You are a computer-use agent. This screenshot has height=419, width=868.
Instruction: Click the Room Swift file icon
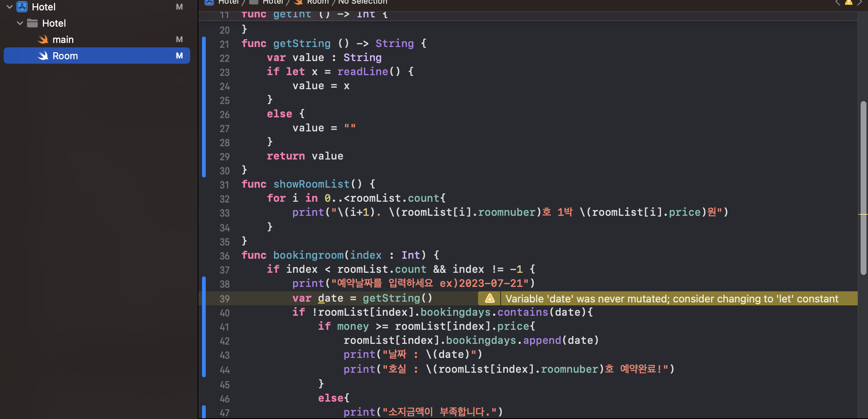(x=43, y=56)
